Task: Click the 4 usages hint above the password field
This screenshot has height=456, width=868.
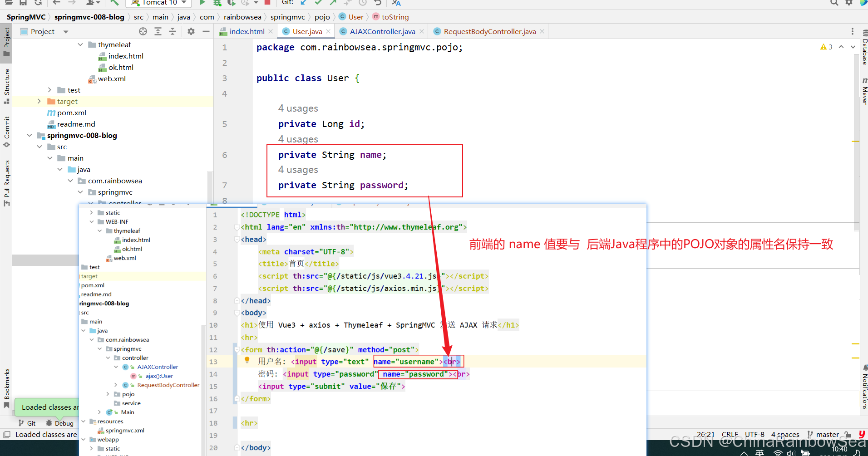Action: [298, 170]
